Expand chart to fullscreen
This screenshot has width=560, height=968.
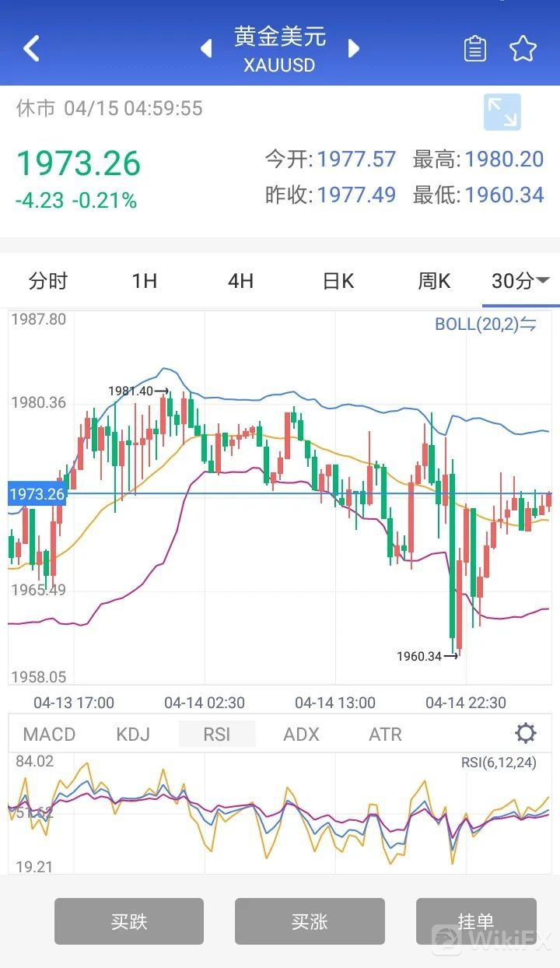point(502,112)
